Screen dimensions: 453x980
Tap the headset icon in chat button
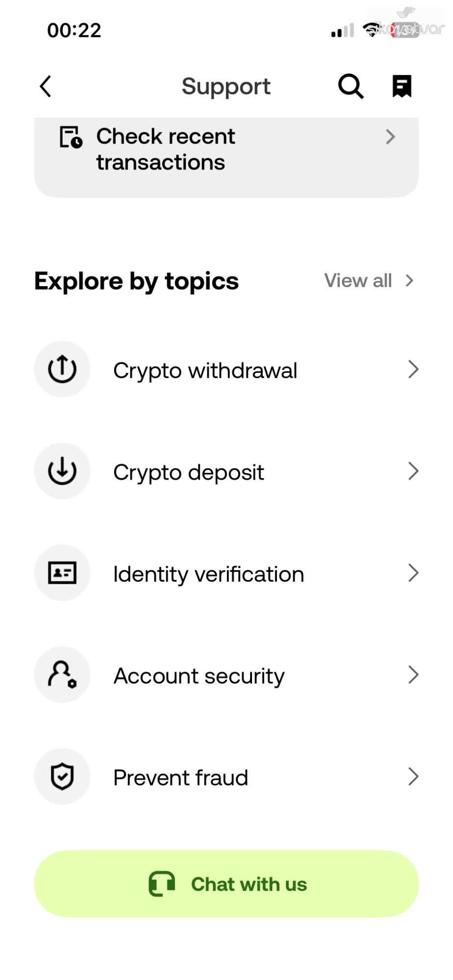click(x=162, y=884)
